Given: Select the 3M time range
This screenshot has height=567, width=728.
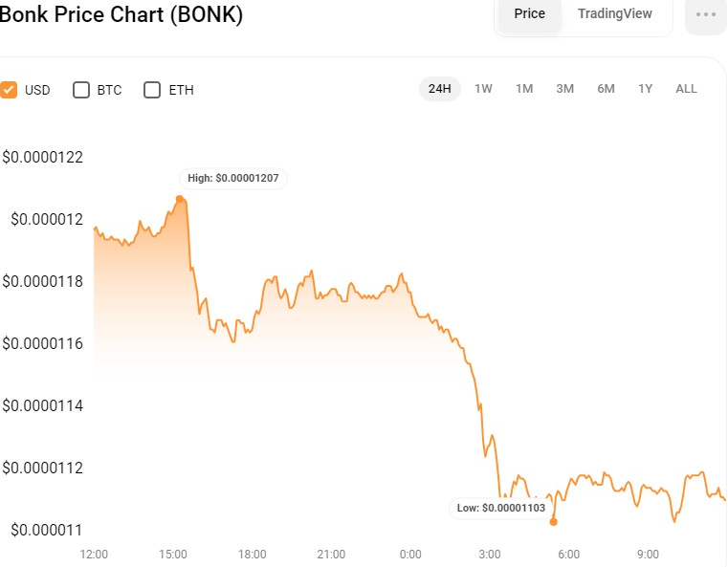Looking at the screenshot, I should (564, 89).
